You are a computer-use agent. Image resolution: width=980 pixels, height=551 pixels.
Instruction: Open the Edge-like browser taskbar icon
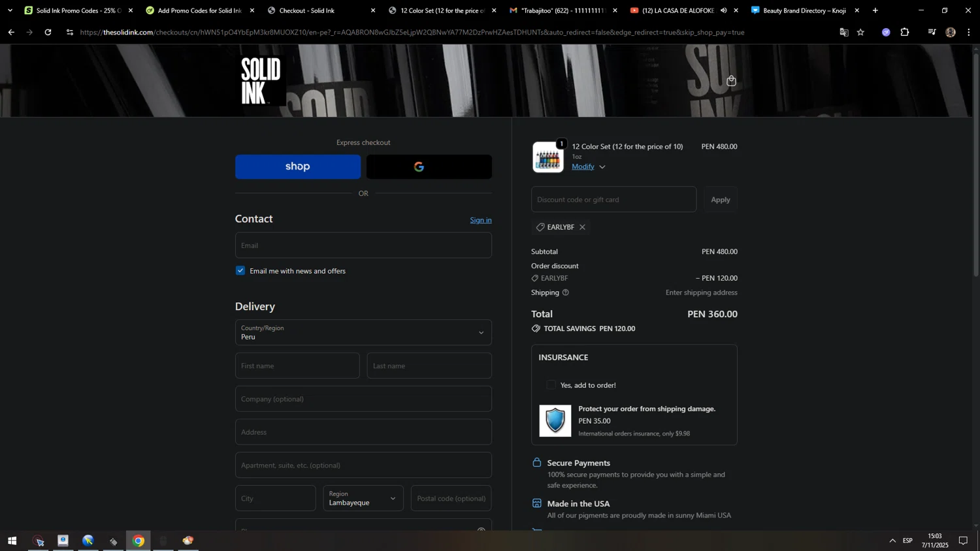point(88,541)
